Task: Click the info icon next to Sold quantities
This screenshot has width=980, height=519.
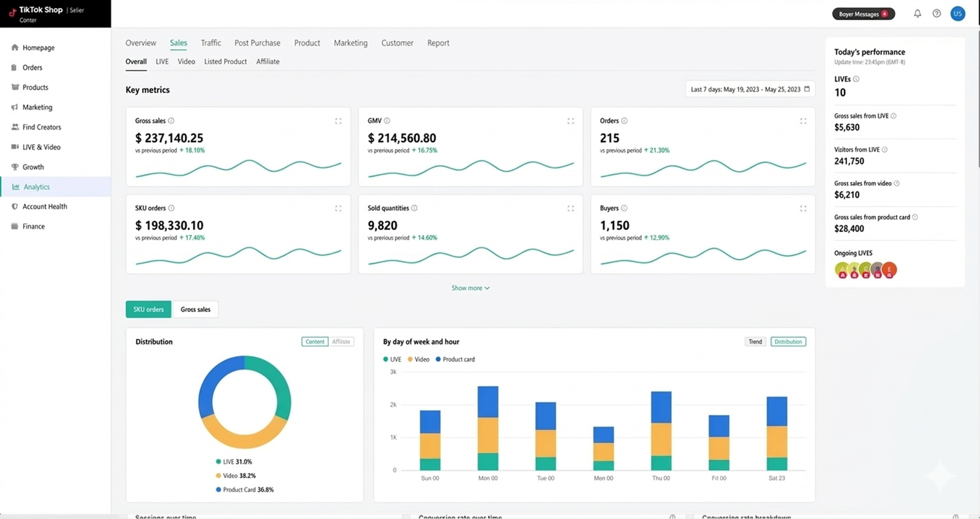Action: (x=415, y=208)
